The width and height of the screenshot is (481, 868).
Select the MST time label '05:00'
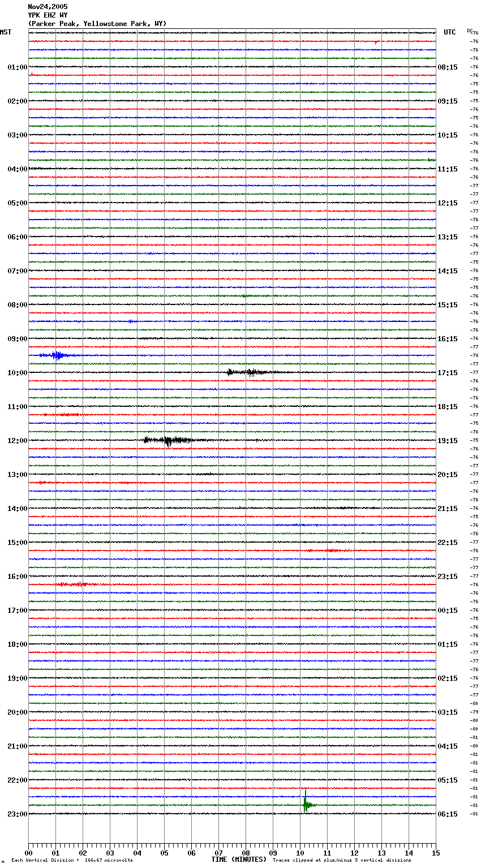point(18,203)
